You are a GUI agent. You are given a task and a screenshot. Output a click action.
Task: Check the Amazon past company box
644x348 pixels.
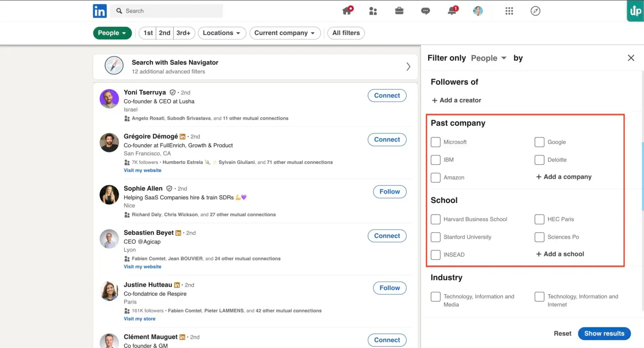coord(436,177)
